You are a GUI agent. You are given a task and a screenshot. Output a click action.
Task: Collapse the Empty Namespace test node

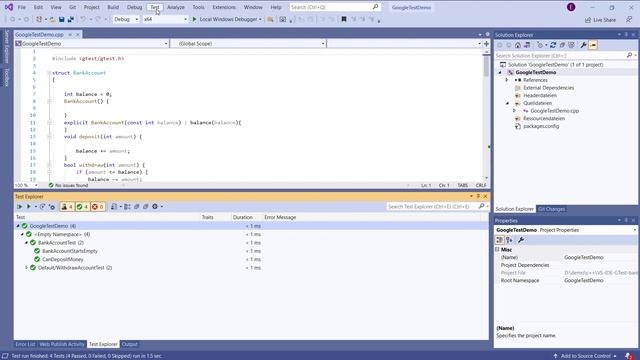click(22, 234)
